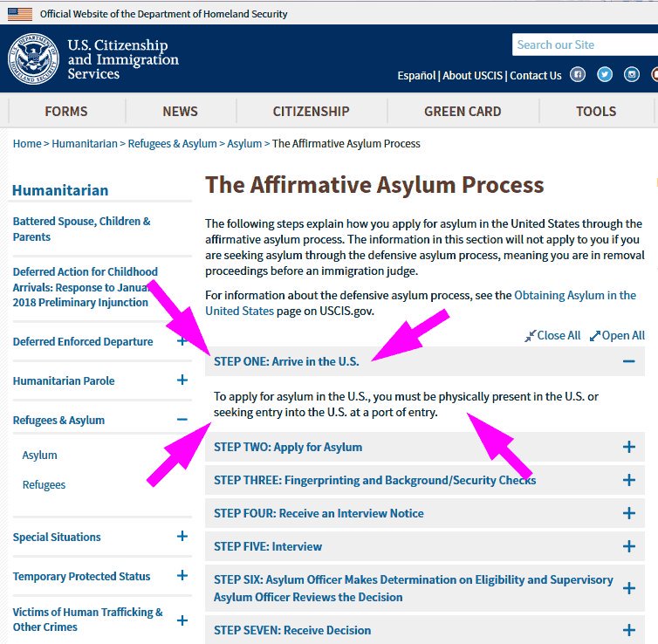Collapse Refugees & Asylum sidebar minus
This screenshot has width=658, height=644.
(182, 420)
